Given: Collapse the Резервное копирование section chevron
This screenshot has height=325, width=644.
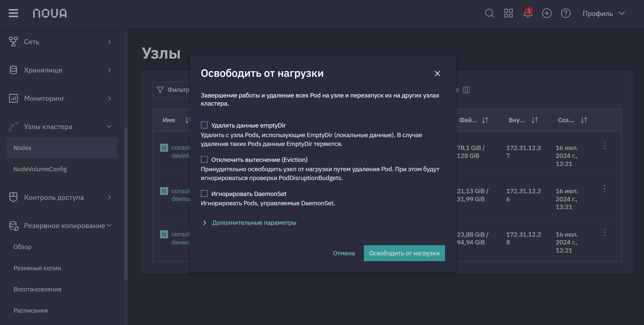Looking at the screenshot, I should click(109, 225).
